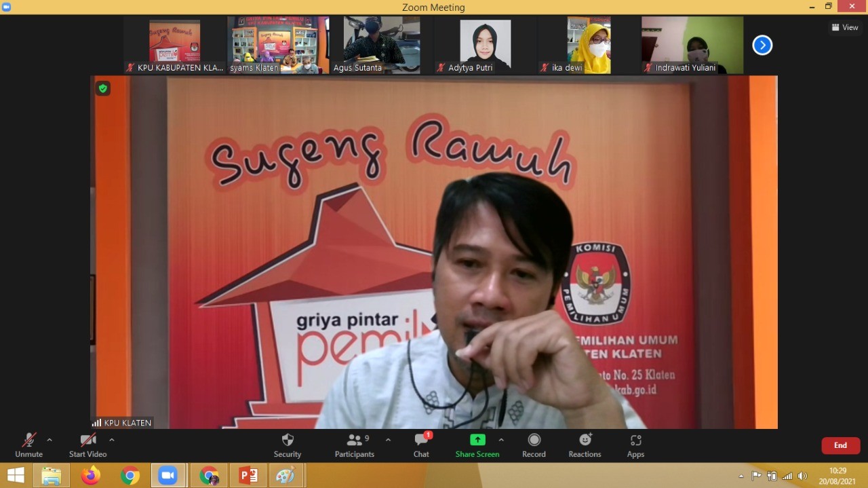Expand share options arrow beside Share Screen
The height and width of the screenshot is (488, 868).
[501, 440]
